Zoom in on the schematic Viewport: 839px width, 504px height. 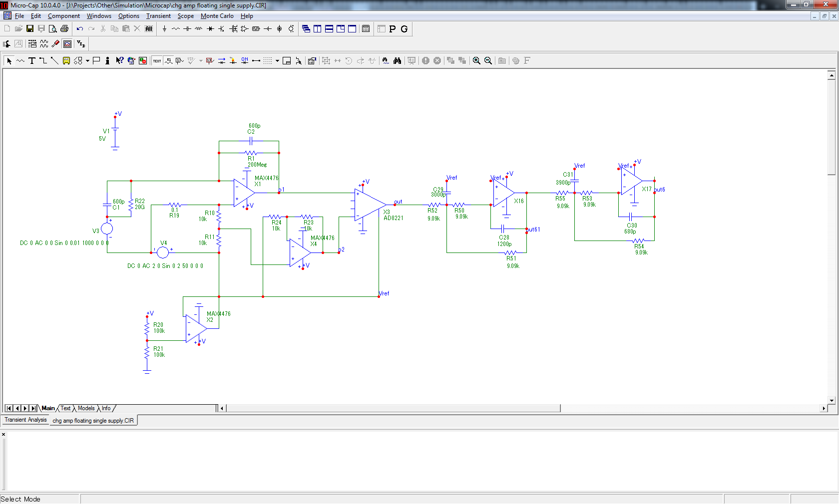pos(477,61)
